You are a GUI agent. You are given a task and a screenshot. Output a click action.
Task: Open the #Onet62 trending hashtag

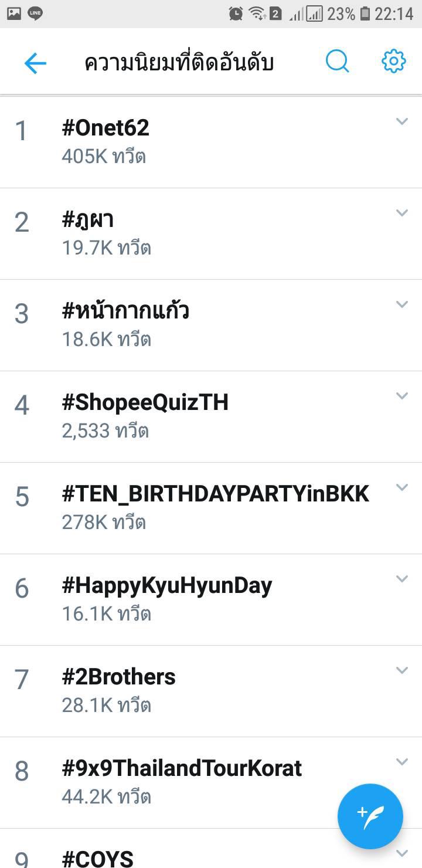tap(105, 128)
